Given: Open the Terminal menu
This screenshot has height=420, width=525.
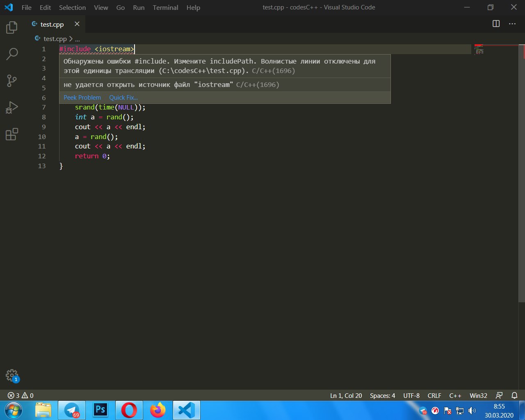Looking at the screenshot, I should click(165, 7).
